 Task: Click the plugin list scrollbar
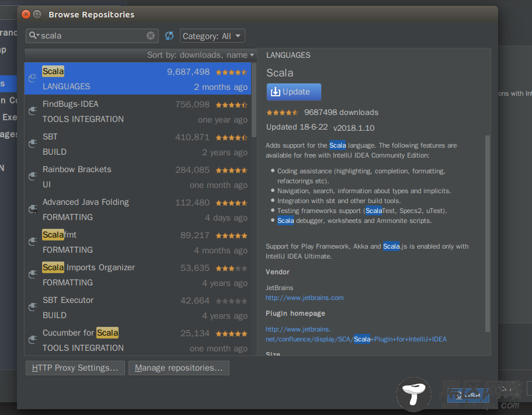click(254, 100)
